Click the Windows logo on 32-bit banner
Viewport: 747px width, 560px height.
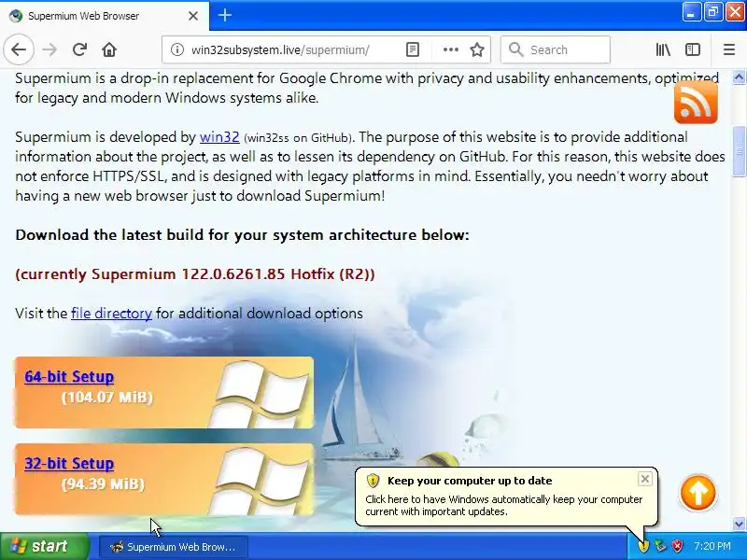[x=261, y=480]
